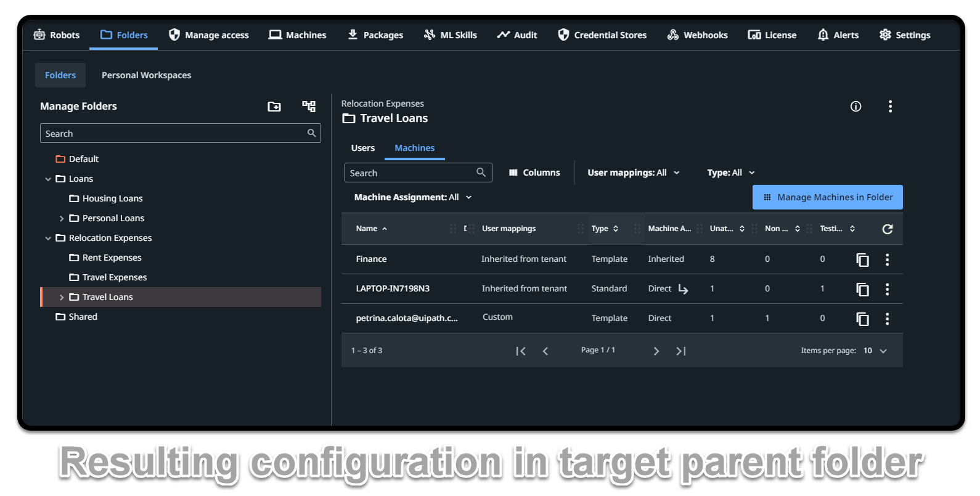Open Items per page dropdown
Image resolution: width=980 pixels, height=496 pixels.
(875, 351)
